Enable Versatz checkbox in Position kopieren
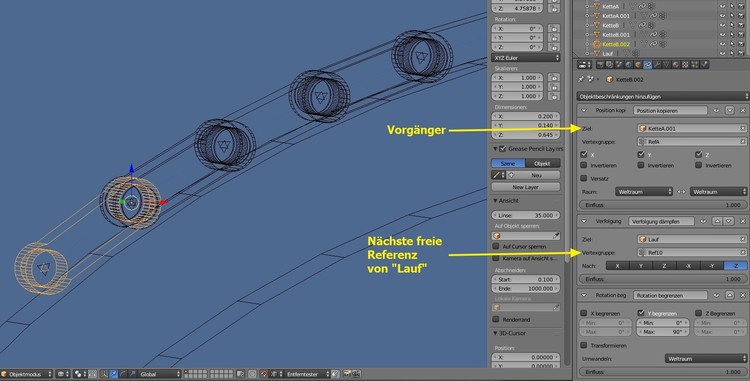 tap(584, 178)
